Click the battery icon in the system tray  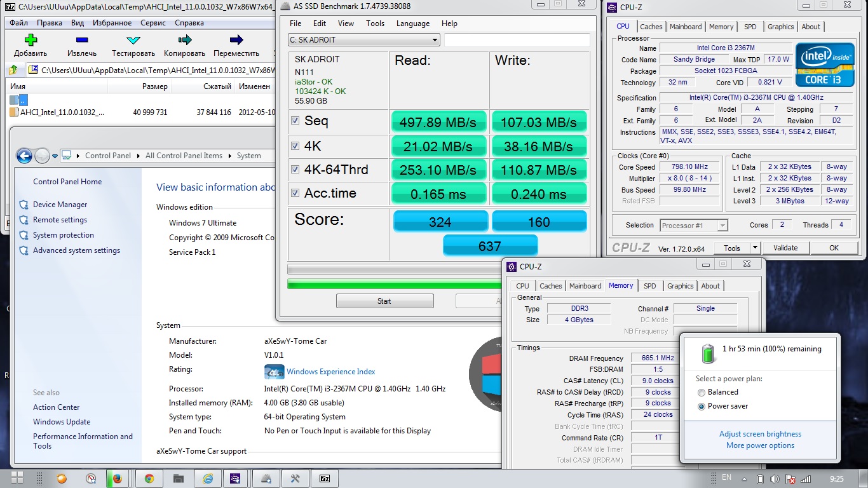click(x=761, y=478)
